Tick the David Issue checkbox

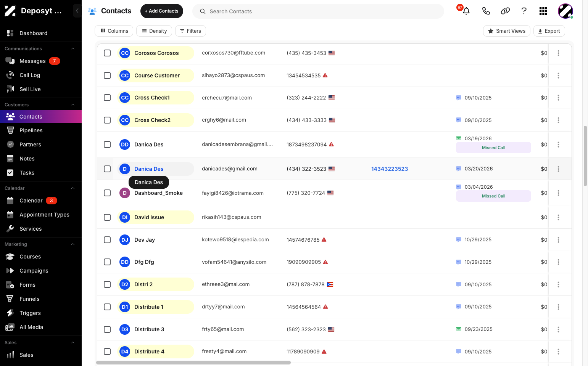107,217
